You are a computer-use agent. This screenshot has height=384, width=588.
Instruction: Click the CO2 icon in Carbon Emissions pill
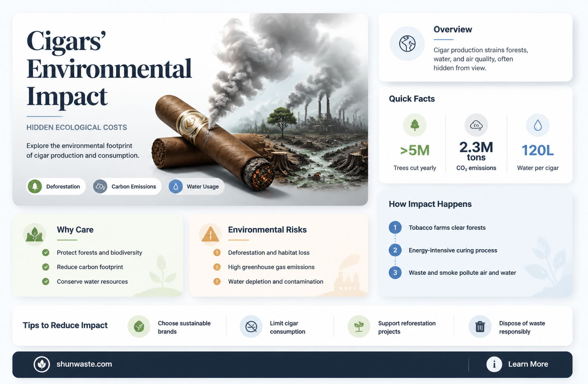pyautogui.click(x=100, y=186)
